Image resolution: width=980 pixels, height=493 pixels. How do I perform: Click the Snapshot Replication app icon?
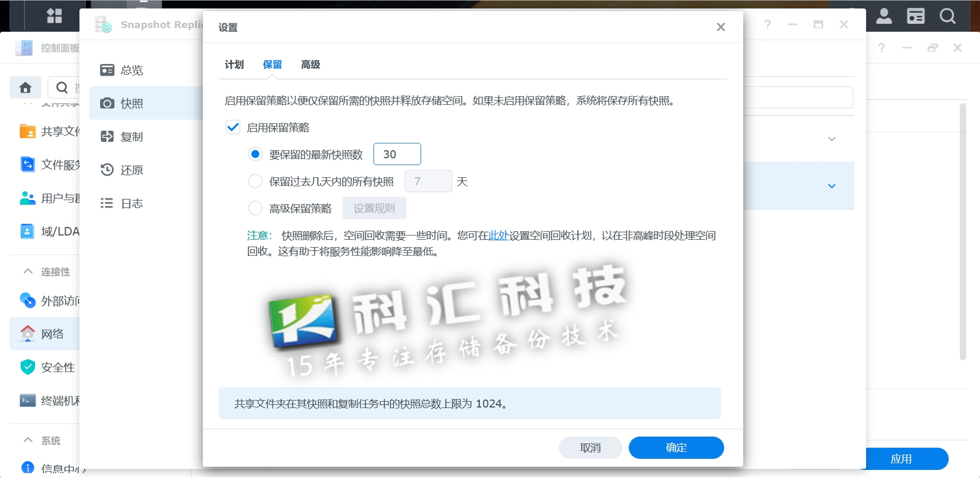tap(103, 24)
